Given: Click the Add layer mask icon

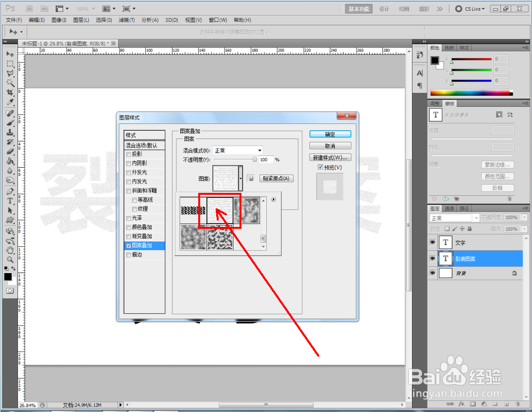Looking at the screenshot, I should [473, 404].
